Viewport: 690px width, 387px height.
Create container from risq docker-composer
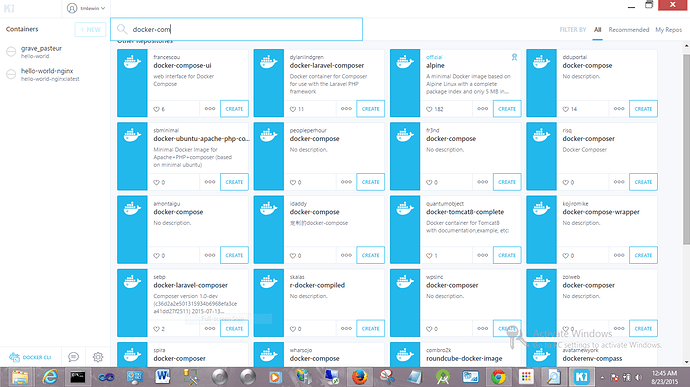(643, 182)
